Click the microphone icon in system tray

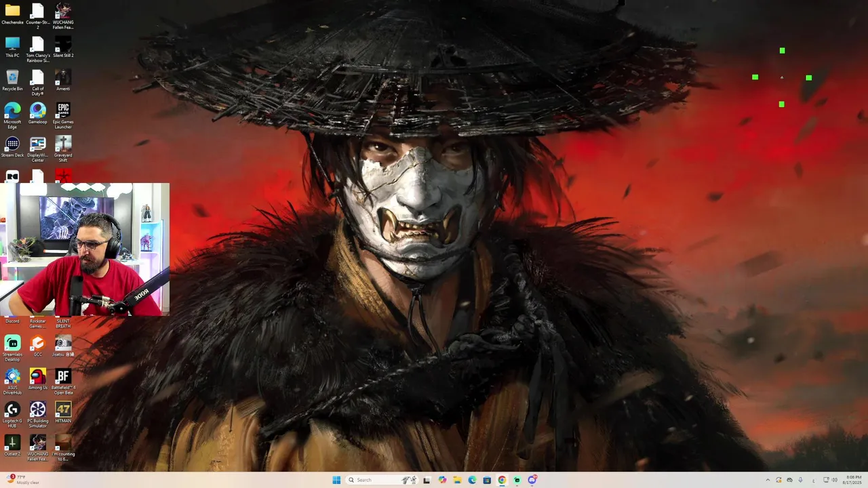pos(800,480)
